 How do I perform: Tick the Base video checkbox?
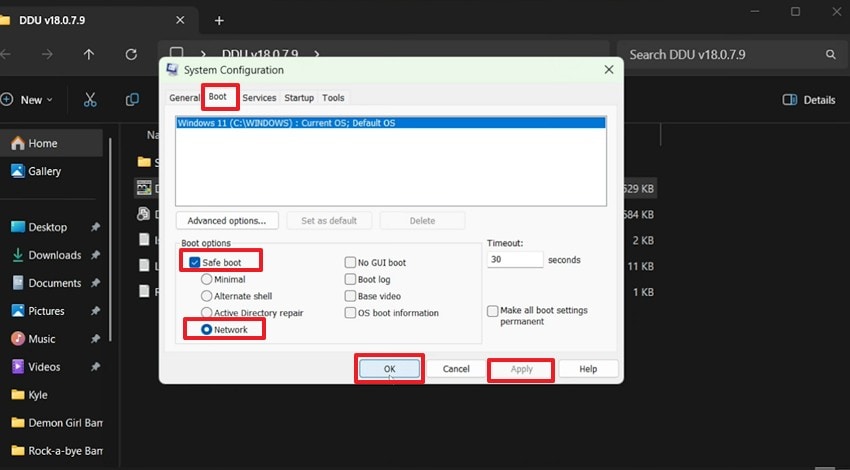point(350,296)
